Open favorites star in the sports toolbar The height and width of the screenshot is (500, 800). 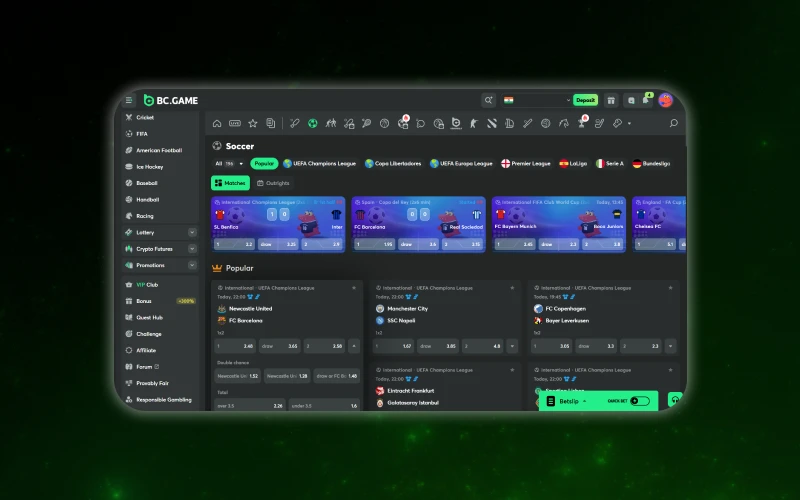click(x=253, y=124)
